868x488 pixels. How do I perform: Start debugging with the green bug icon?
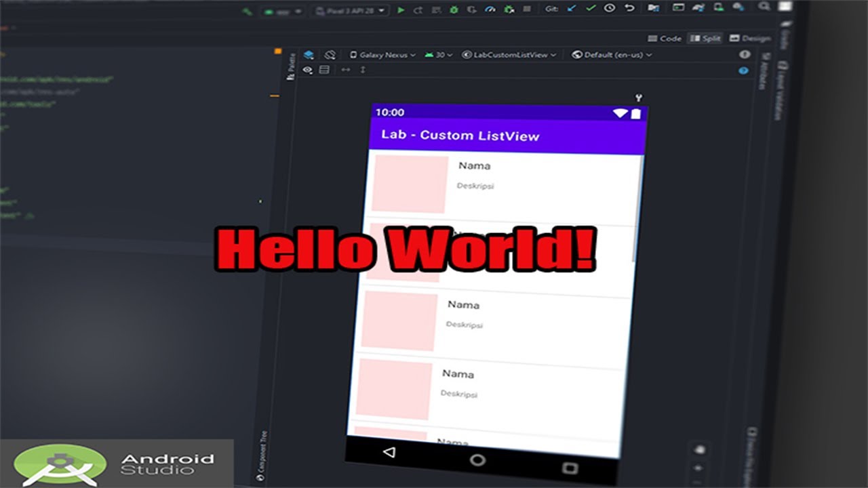pyautogui.click(x=454, y=10)
